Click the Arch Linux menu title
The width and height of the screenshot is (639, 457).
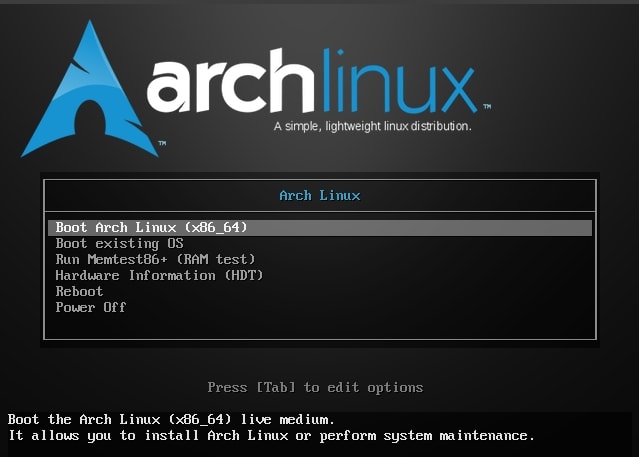320,195
